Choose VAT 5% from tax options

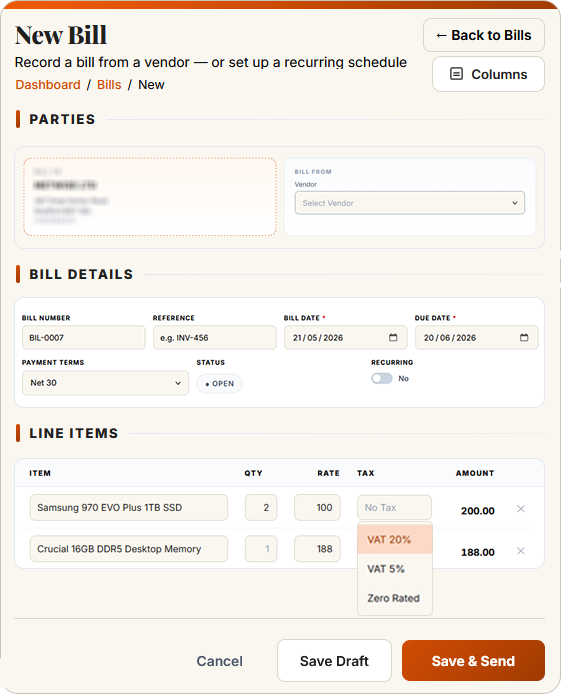pyautogui.click(x=395, y=569)
